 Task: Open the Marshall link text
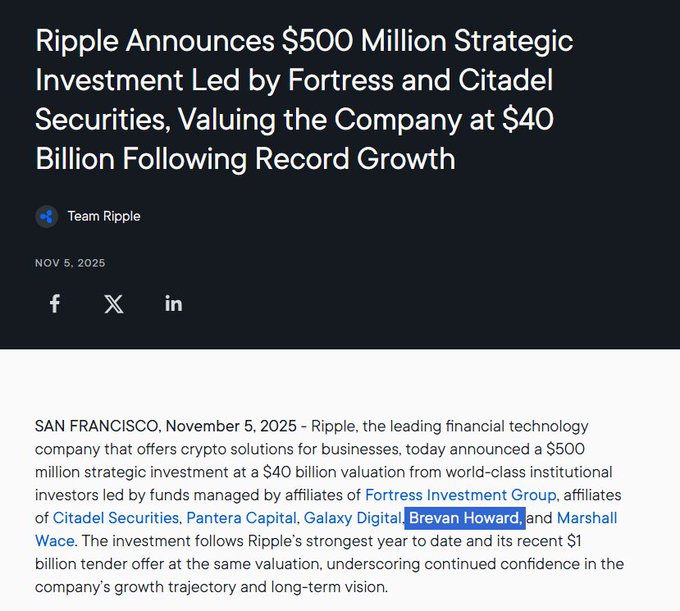[587, 518]
